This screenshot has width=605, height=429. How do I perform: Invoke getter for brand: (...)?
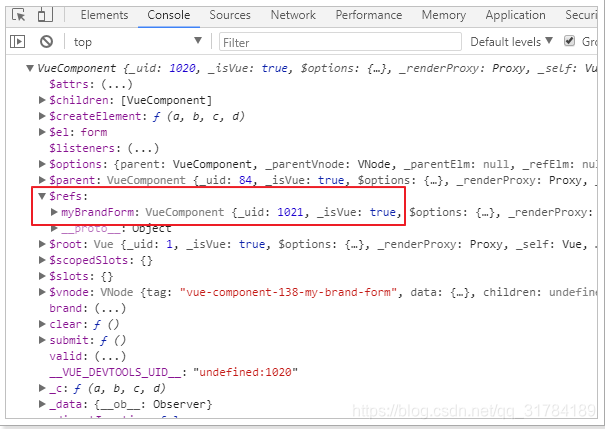[x=110, y=308]
